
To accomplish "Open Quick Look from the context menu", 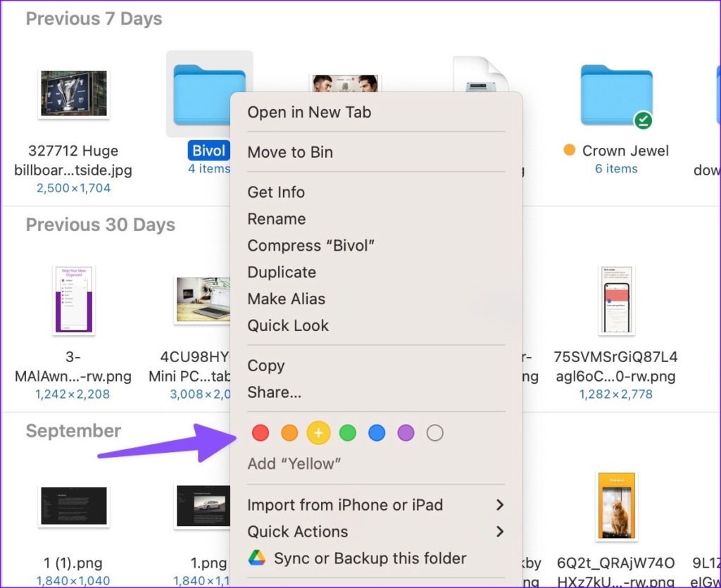I will click(288, 325).
